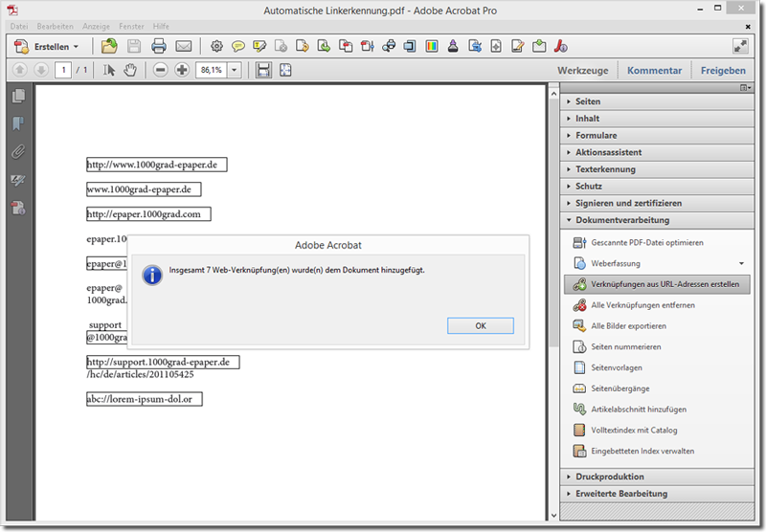Zoom in with the plus button
Viewport: 766px width, 532px height.
(182, 70)
